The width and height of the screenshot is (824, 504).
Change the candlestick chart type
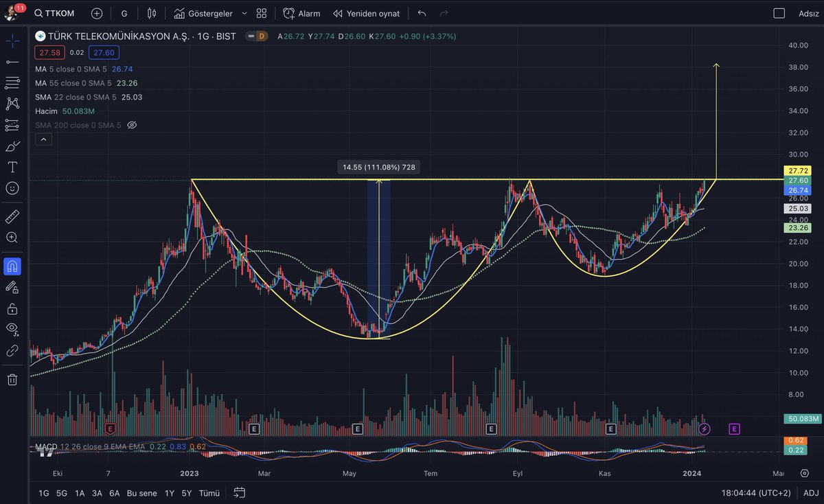coord(152,13)
